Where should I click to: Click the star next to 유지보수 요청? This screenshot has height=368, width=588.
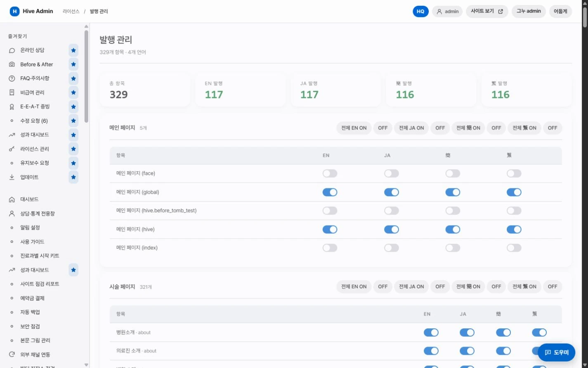point(73,163)
